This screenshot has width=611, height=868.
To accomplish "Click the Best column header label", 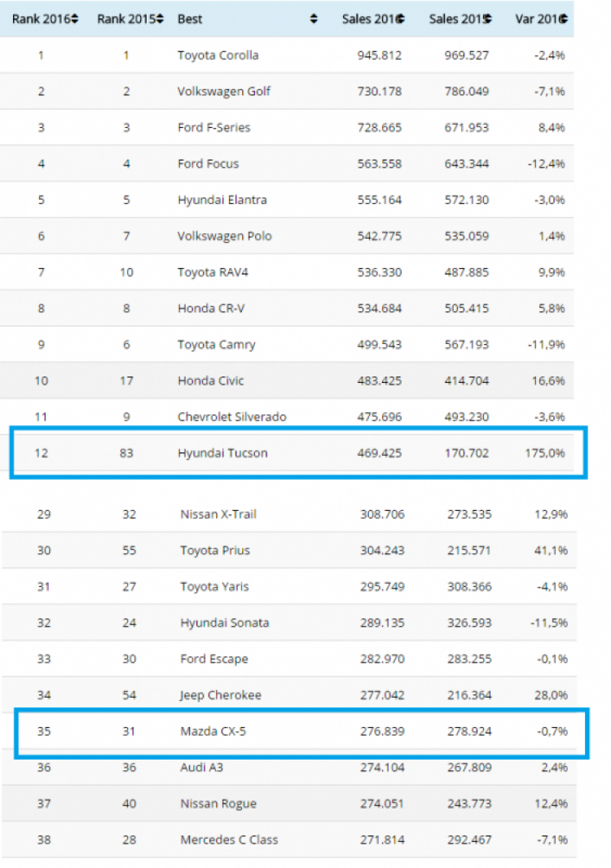I will (190, 19).
